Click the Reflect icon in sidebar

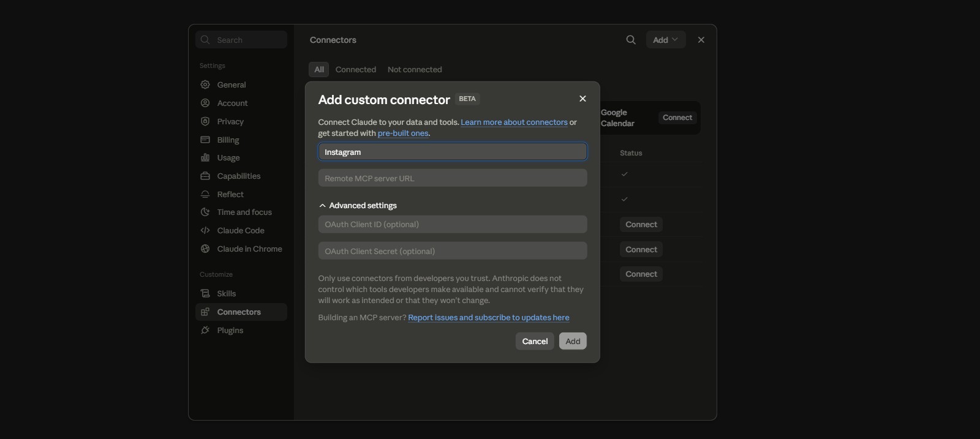point(205,194)
